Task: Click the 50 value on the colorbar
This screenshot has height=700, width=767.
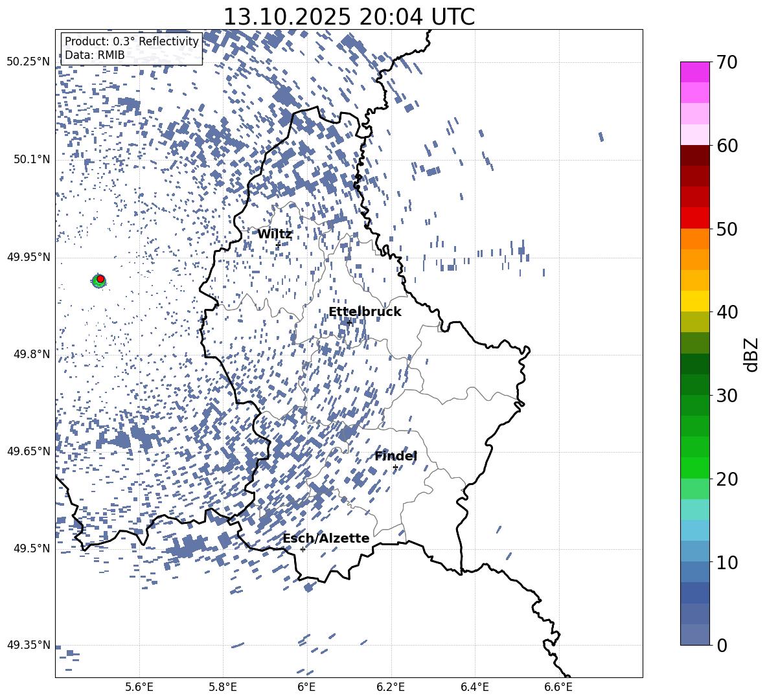Action: tap(727, 229)
